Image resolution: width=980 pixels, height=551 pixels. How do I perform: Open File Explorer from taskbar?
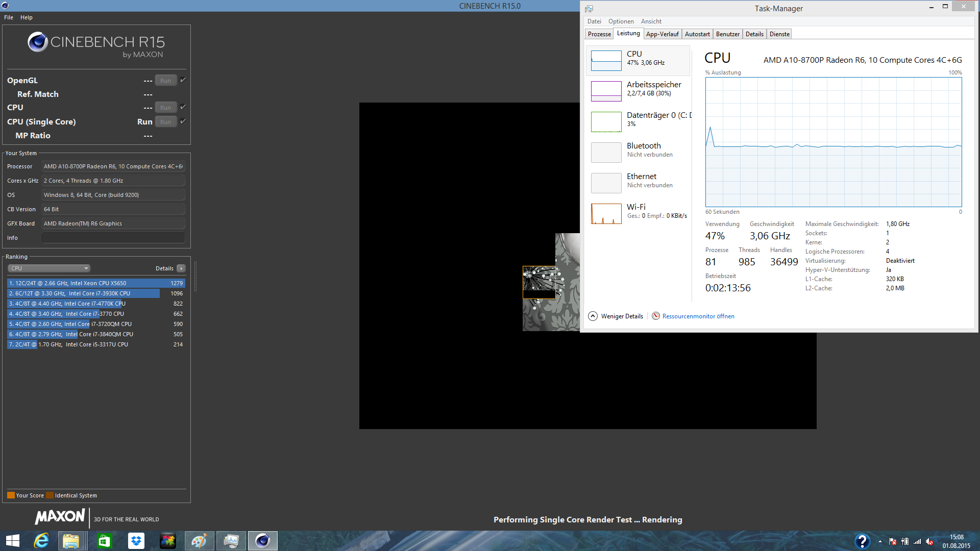pyautogui.click(x=71, y=541)
